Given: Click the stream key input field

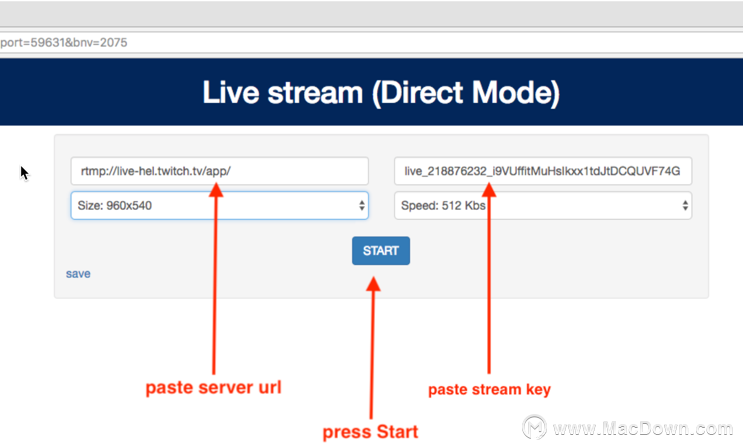Looking at the screenshot, I should (x=543, y=171).
